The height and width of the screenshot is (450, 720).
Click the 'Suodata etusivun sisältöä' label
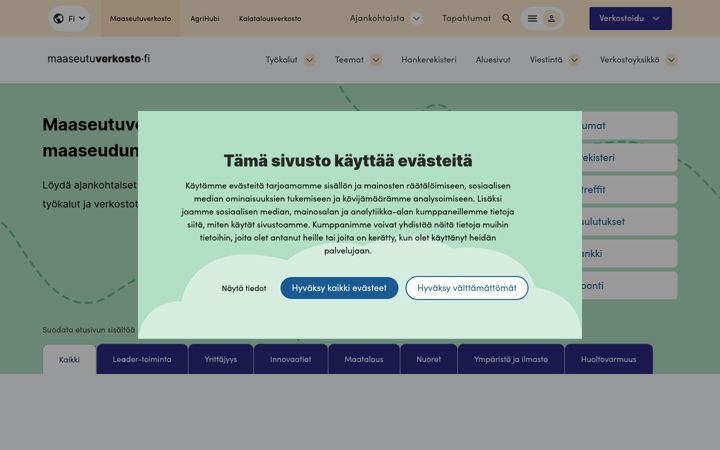(89, 330)
